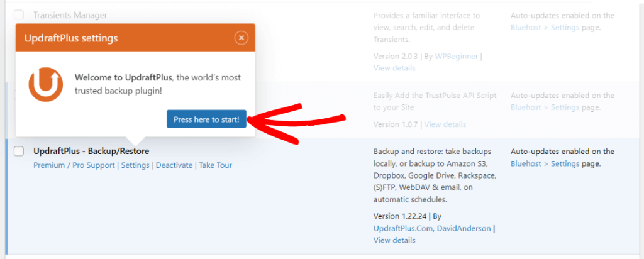Open the WPBeginner author link

(457, 56)
